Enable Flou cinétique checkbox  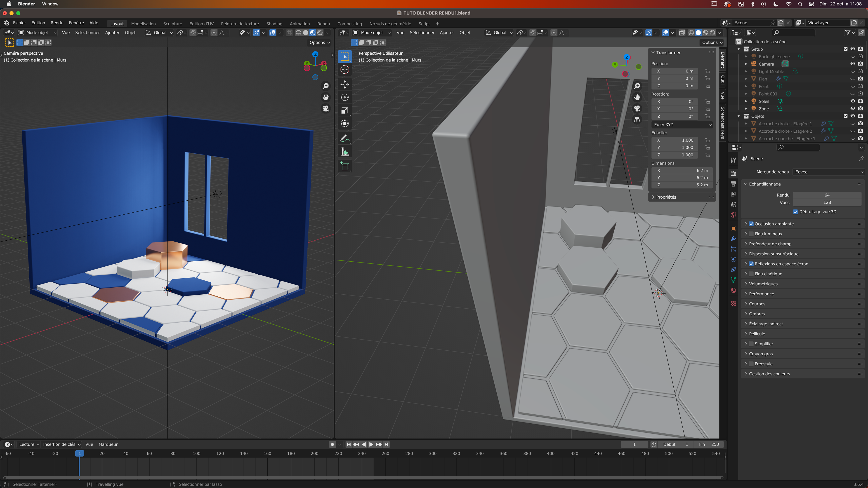click(x=751, y=274)
